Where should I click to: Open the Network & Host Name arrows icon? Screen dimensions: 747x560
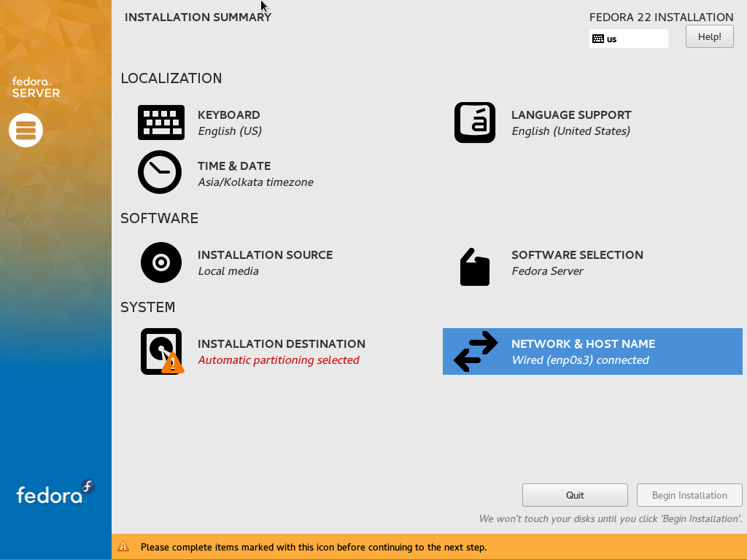(476, 351)
